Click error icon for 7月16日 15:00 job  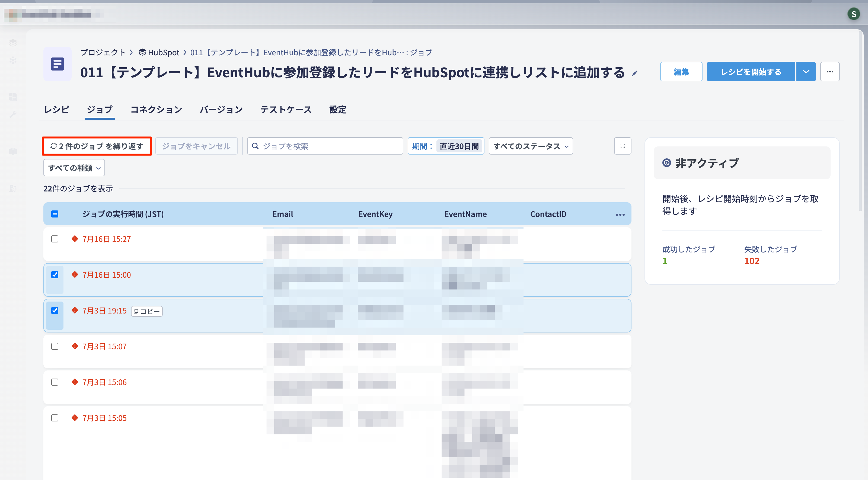pos(75,274)
